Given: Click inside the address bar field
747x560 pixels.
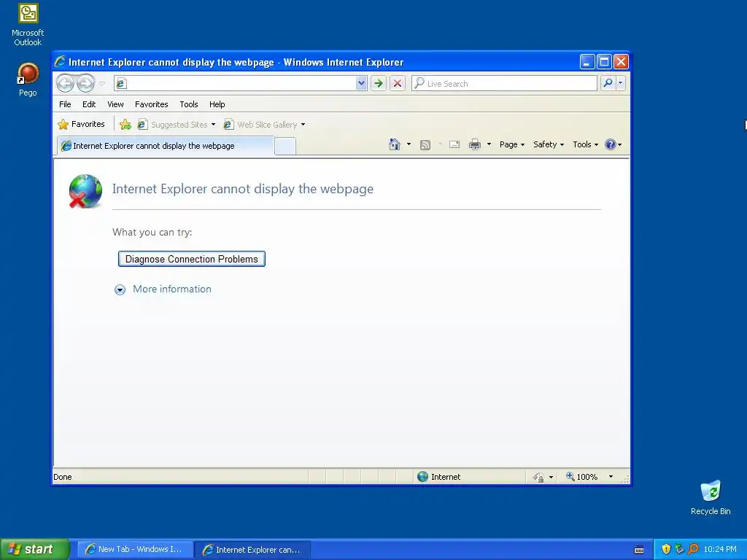Looking at the screenshot, I should click(241, 83).
